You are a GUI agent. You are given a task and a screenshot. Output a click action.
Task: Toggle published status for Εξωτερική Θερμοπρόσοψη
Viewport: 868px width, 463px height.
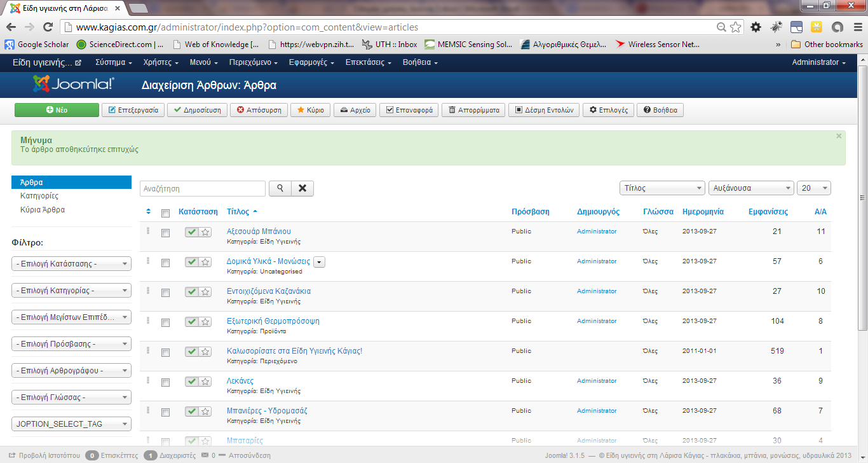(x=192, y=322)
